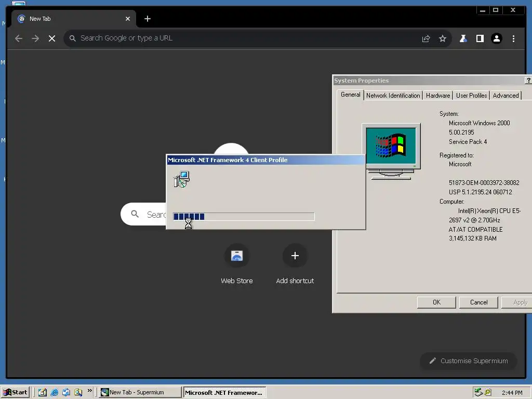
Task: Select the New Tab browser tab
Action: (74, 19)
